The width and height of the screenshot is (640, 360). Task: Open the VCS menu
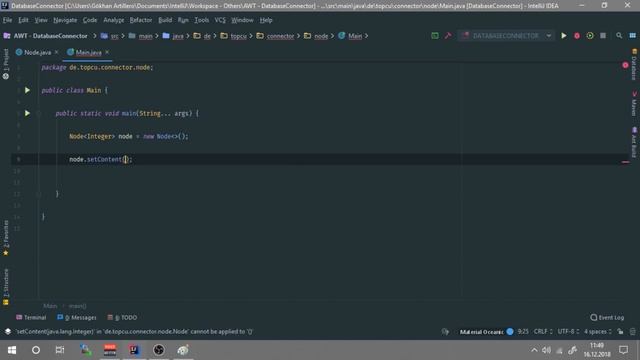[220, 20]
